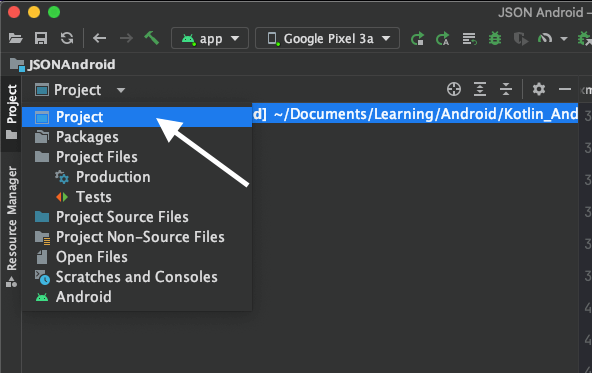Select the Packages view

pyautogui.click(x=137, y=137)
